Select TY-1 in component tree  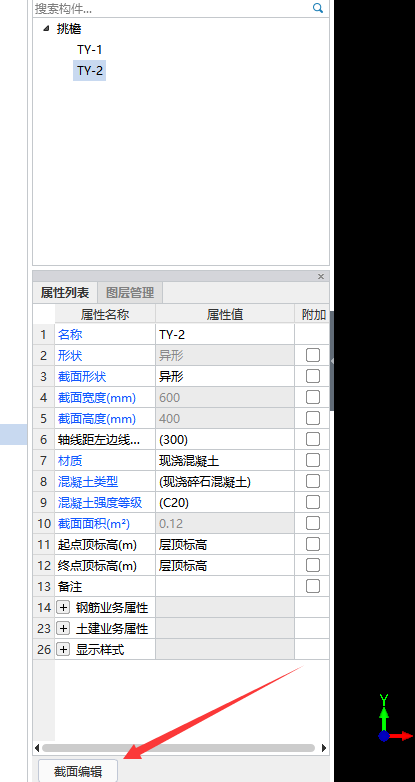(90, 49)
